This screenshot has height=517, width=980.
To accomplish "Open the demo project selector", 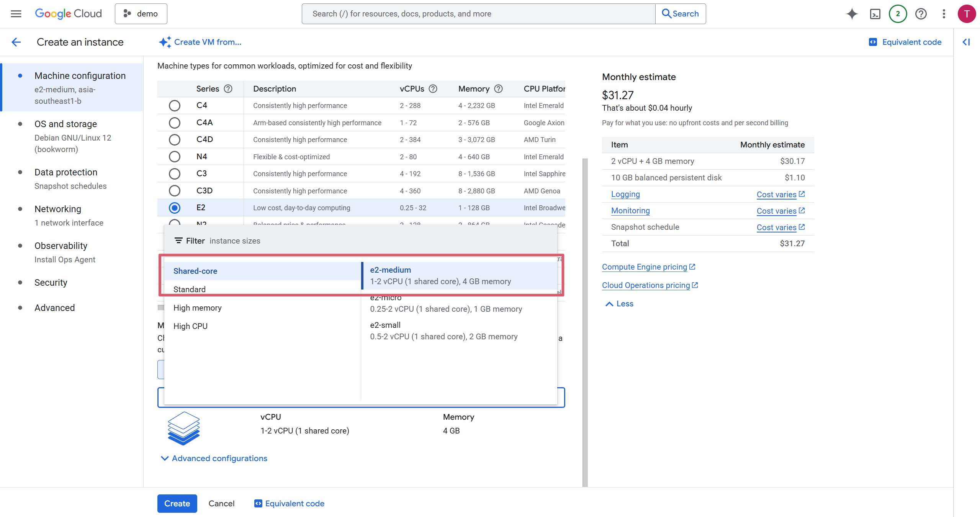I will pyautogui.click(x=141, y=14).
